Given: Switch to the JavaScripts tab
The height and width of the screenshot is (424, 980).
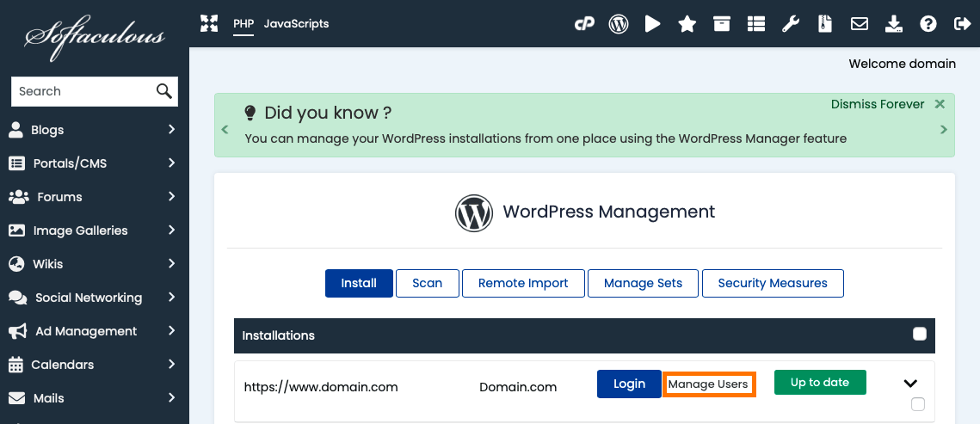Looking at the screenshot, I should point(296,24).
